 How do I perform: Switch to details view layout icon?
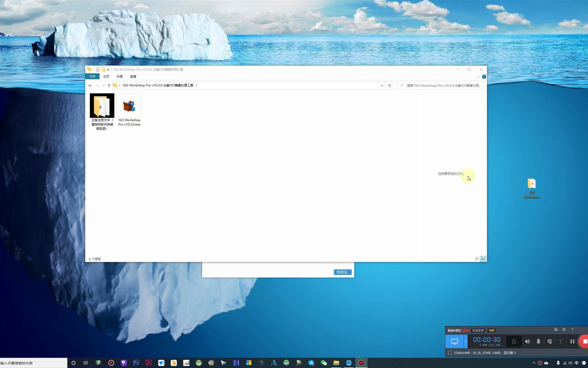click(477, 259)
